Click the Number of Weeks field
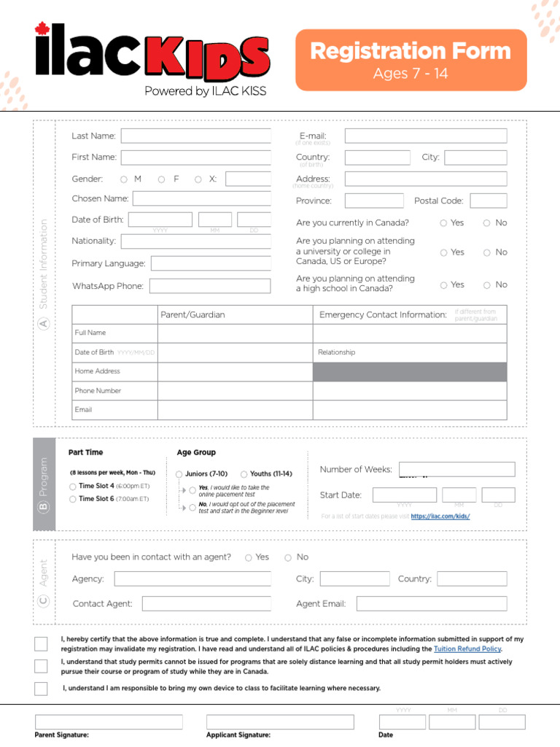This screenshot has width=560, height=747. click(456, 469)
